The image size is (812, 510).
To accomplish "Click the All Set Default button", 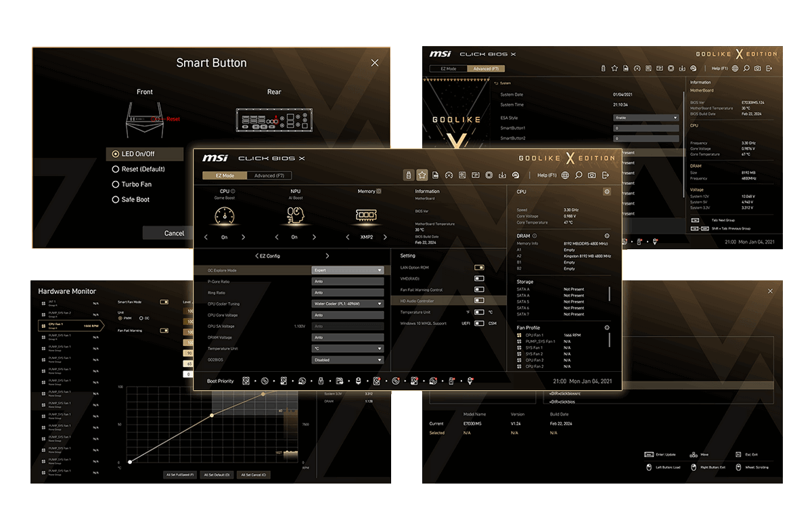I will [x=217, y=475].
